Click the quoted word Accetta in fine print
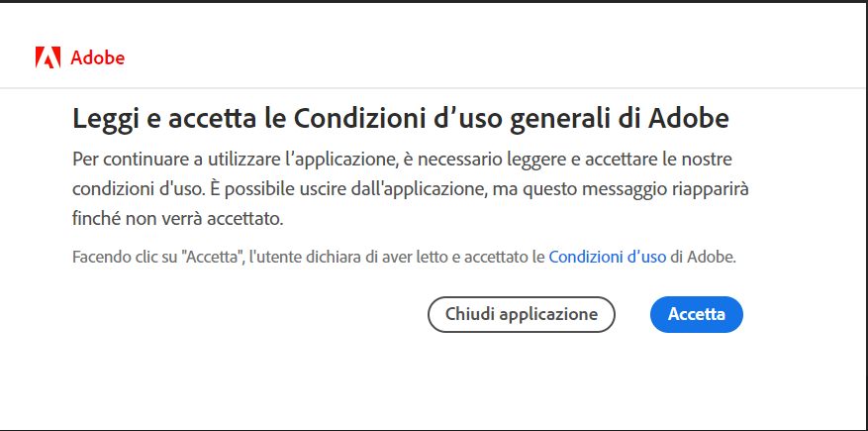 (213, 257)
